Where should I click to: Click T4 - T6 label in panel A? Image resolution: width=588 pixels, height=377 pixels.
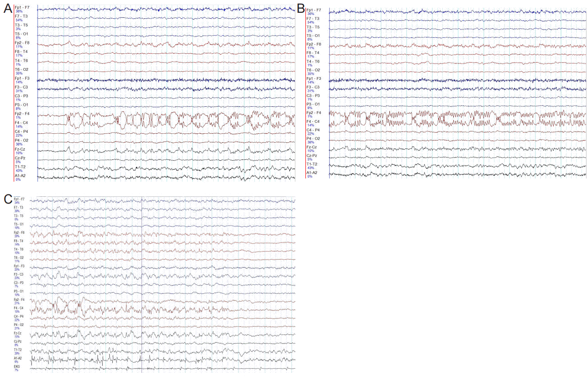point(21,60)
